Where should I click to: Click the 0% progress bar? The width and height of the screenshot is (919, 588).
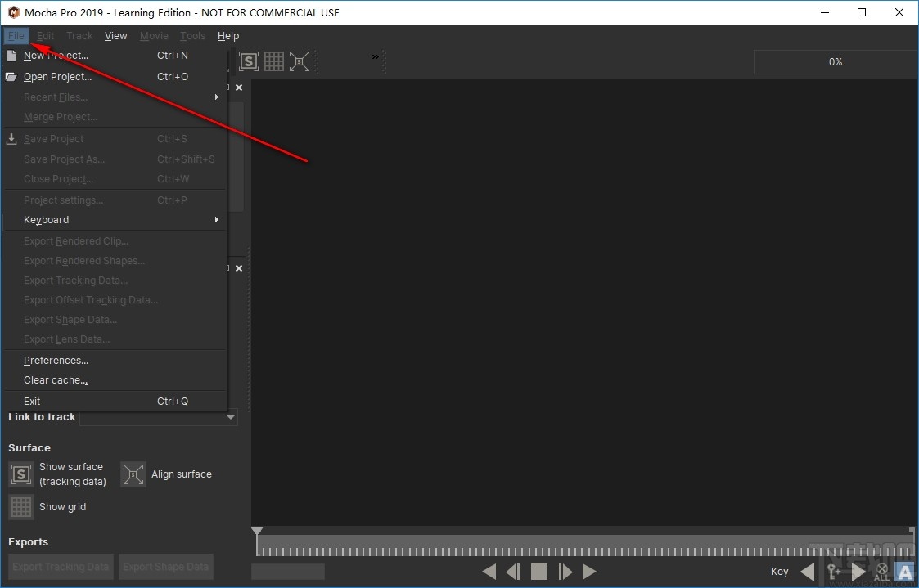[x=835, y=61]
